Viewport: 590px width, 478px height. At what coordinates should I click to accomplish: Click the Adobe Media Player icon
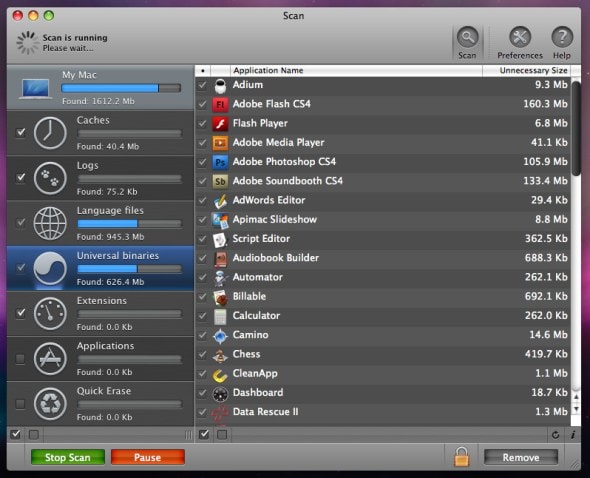(220, 143)
